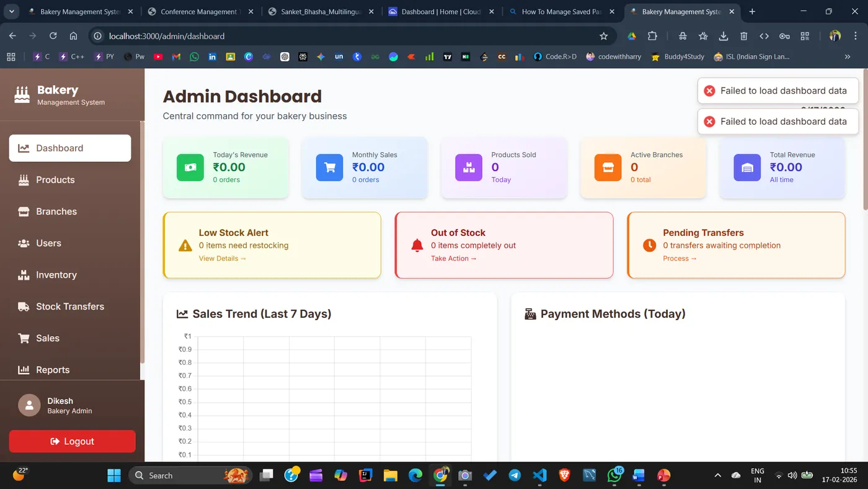The height and width of the screenshot is (489, 868).
Task: Switch to the Sanket_Bhasha_Multilingual tab
Action: (319, 11)
